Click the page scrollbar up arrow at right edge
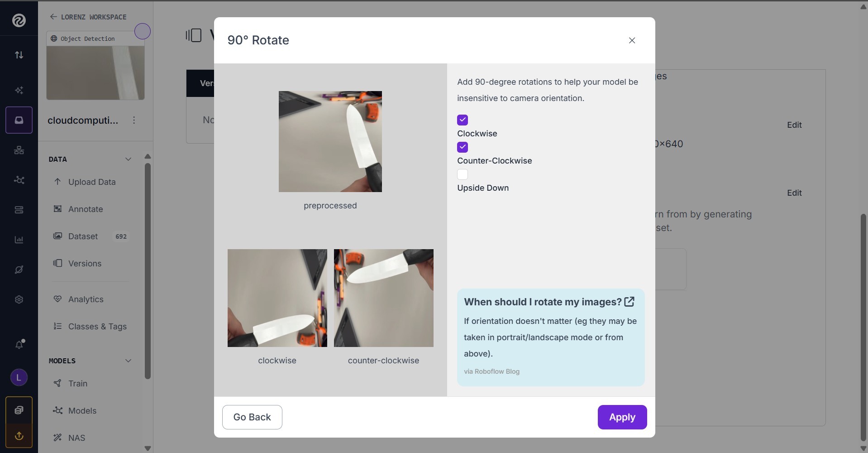The image size is (868, 453). [x=863, y=7]
